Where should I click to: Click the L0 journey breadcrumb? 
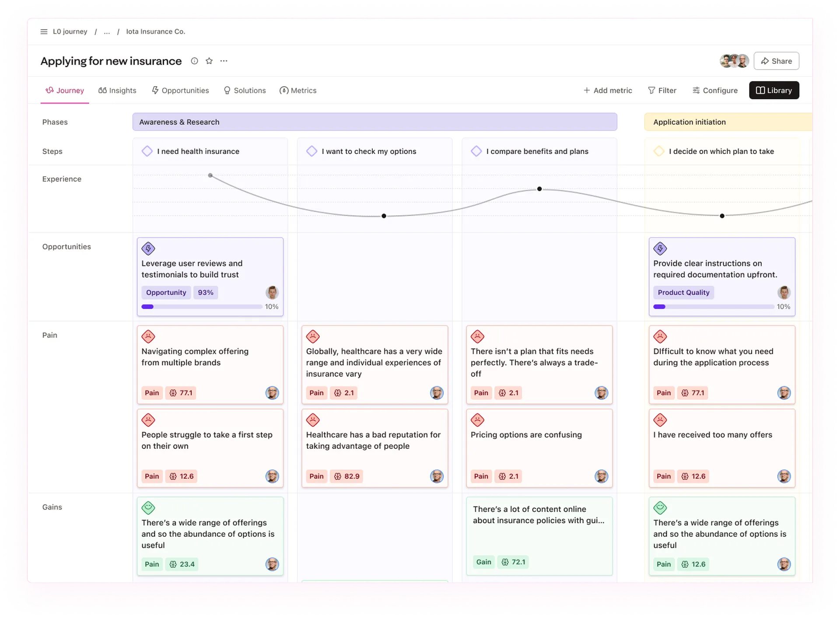(70, 31)
